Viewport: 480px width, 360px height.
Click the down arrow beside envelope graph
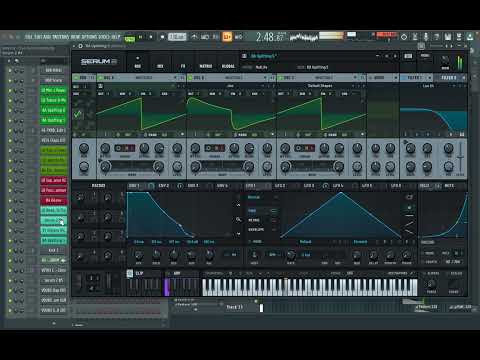point(238,234)
